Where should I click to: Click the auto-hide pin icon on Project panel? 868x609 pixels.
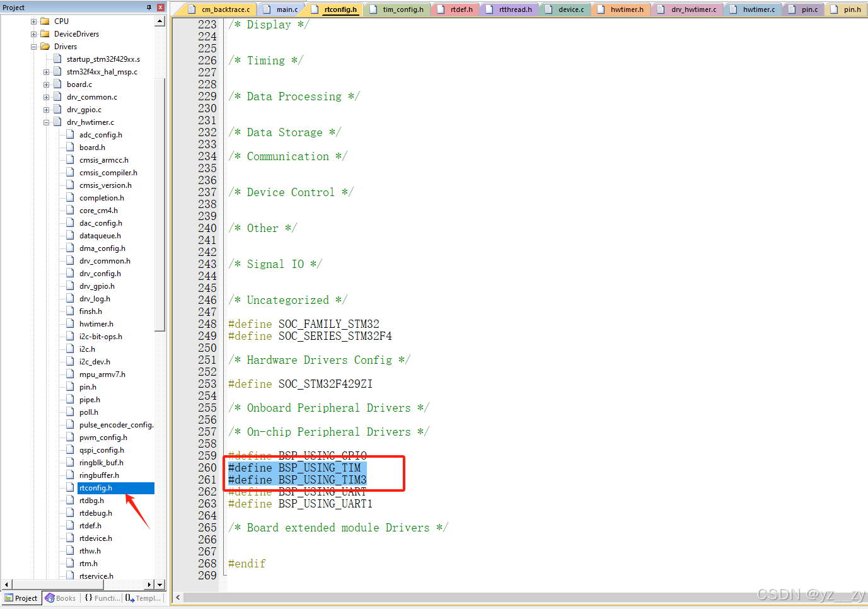(148, 7)
